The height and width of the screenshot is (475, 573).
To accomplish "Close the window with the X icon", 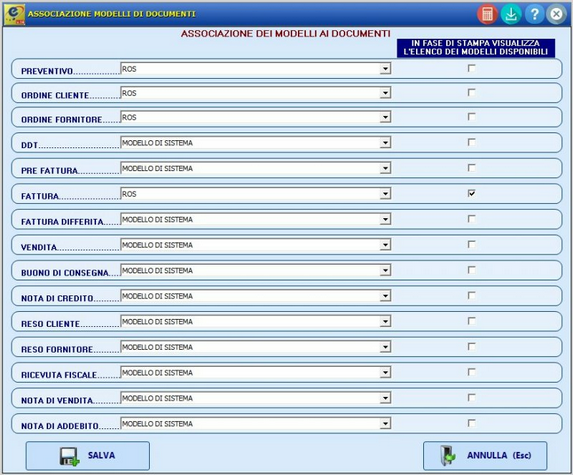I will [x=556, y=14].
